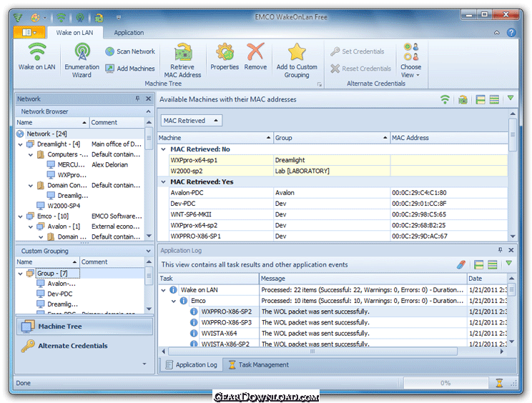
Task: Switch to the Application ribbon tab
Action: pyautogui.click(x=129, y=33)
